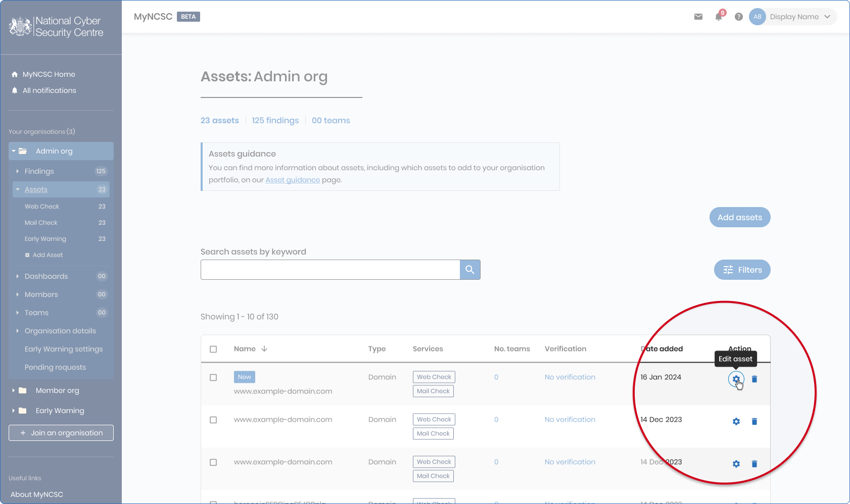Viewport: 850px width, 504px height.
Task: Expand the Member org organisation
Action: pyautogui.click(x=13, y=390)
